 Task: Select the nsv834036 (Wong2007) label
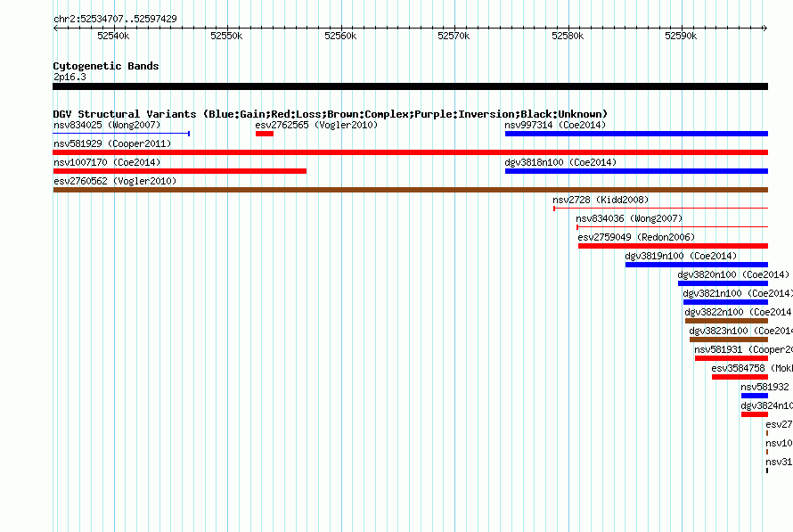pos(629,218)
